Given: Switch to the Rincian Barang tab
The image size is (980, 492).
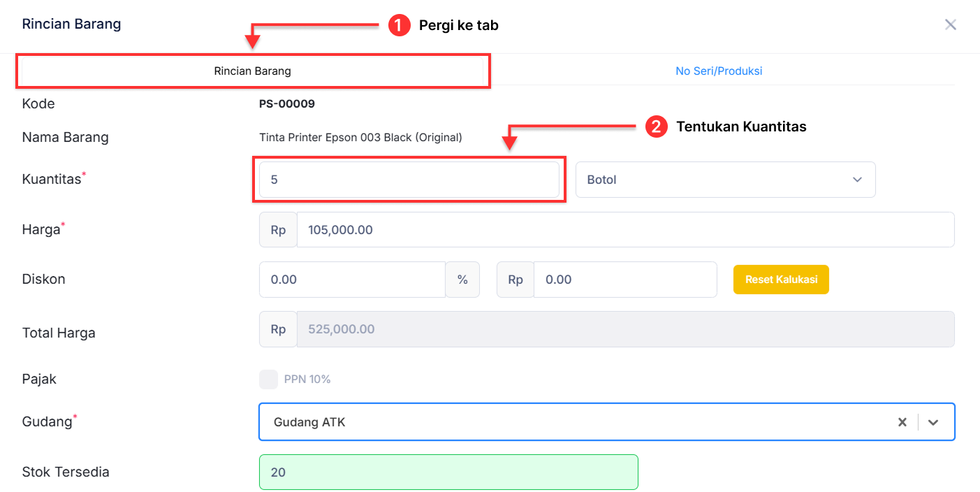Looking at the screenshot, I should tap(252, 71).
